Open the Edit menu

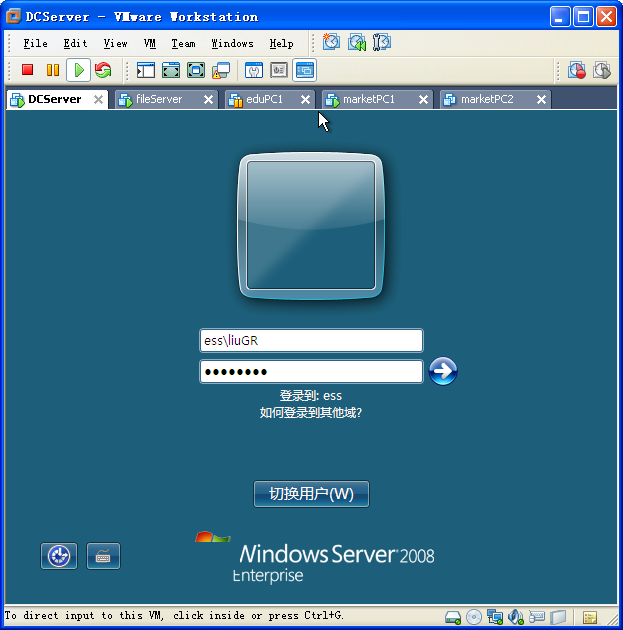76,43
